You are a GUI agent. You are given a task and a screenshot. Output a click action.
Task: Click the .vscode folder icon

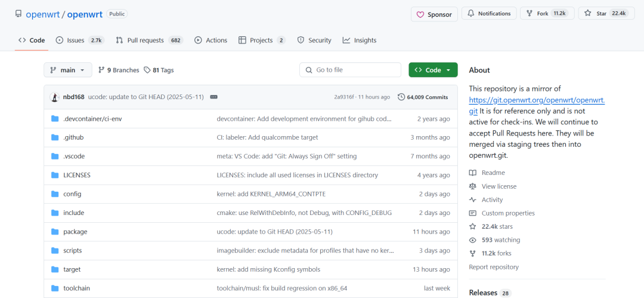pos(55,156)
